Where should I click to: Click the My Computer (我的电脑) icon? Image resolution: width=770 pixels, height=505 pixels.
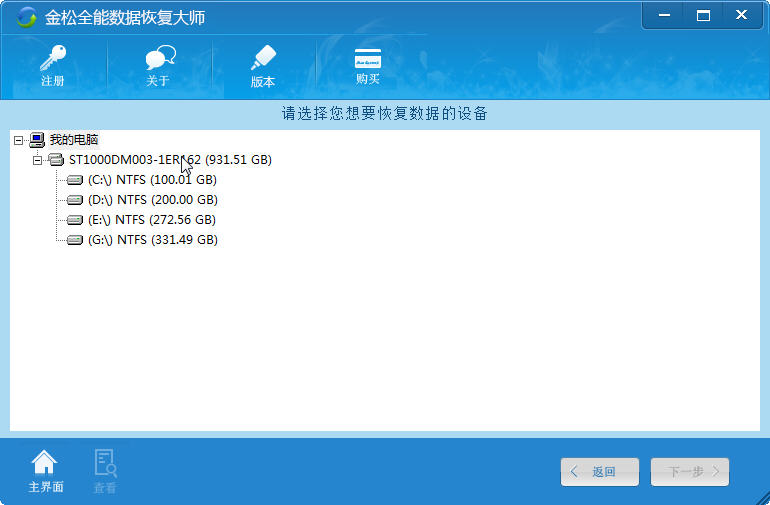coord(37,140)
